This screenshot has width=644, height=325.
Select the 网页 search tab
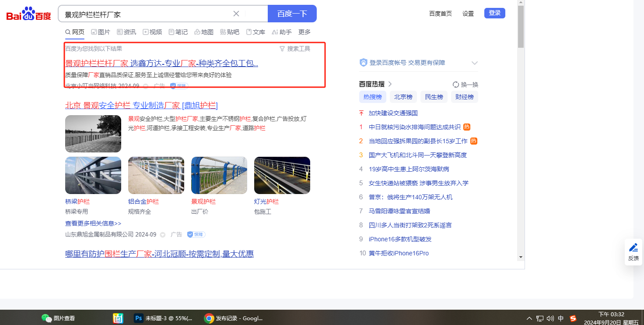coord(75,32)
